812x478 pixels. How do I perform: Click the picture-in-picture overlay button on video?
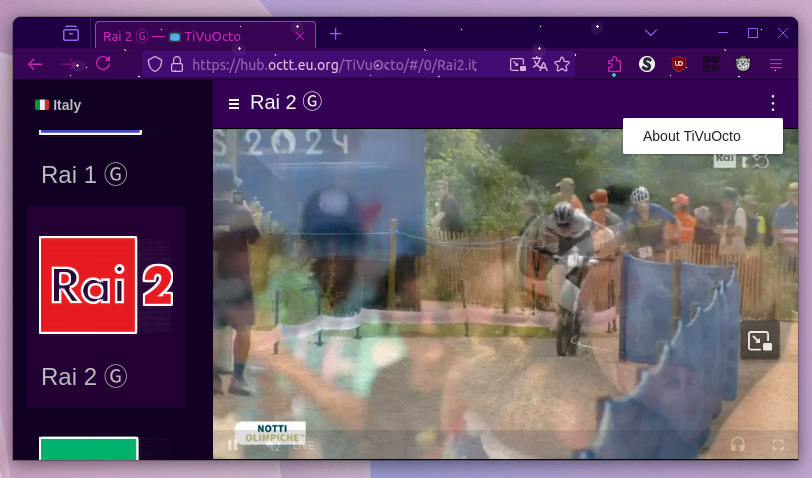pyautogui.click(x=760, y=340)
